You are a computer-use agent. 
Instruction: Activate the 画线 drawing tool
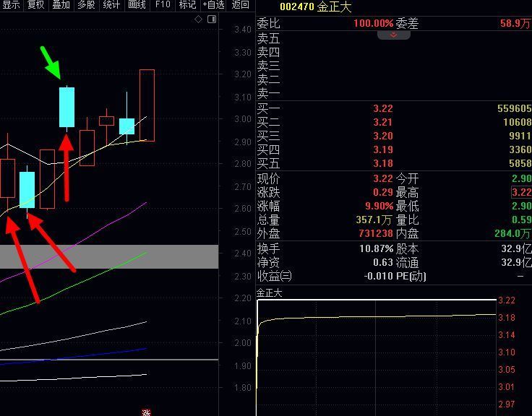pos(137,5)
